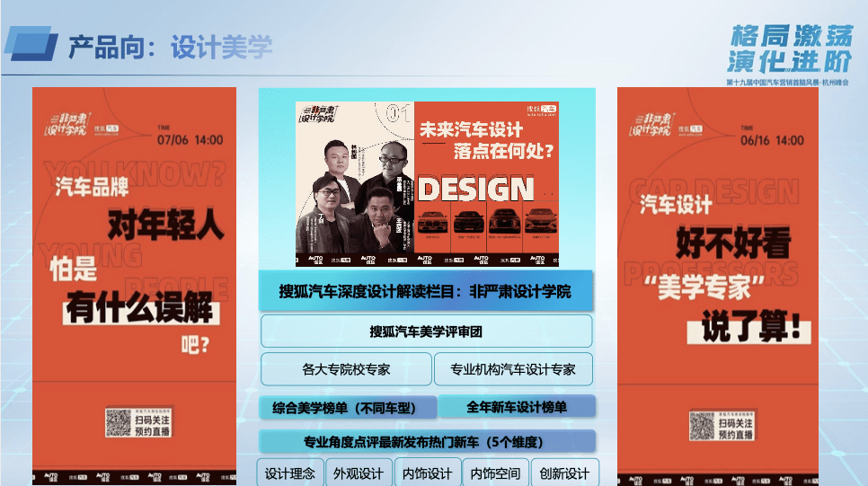
Task: Open the center DESIGN poster image
Action: pyautogui.click(x=428, y=184)
